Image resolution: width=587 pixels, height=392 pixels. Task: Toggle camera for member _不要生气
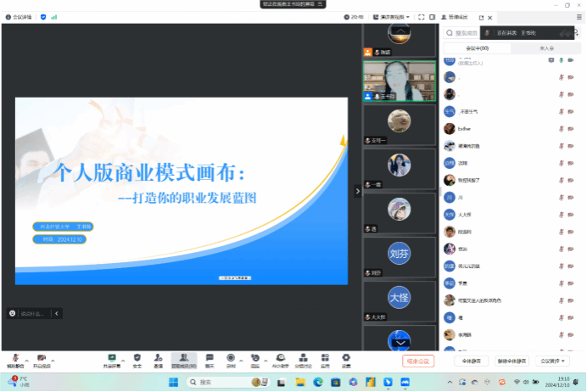click(x=571, y=111)
